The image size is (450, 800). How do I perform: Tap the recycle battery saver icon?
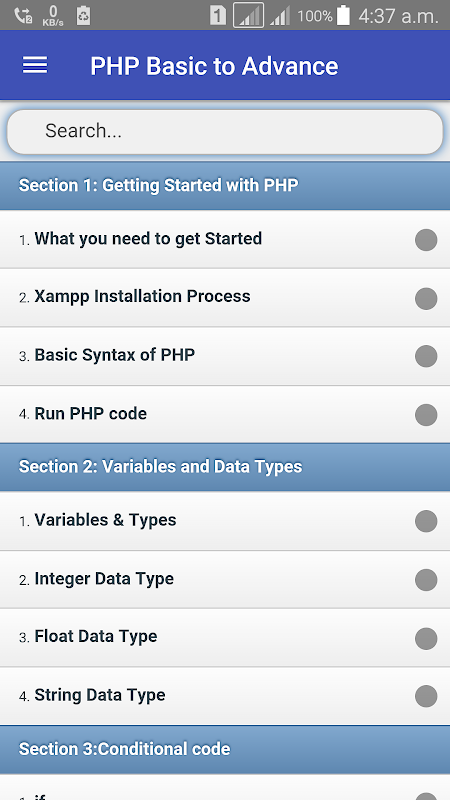click(83, 15)
